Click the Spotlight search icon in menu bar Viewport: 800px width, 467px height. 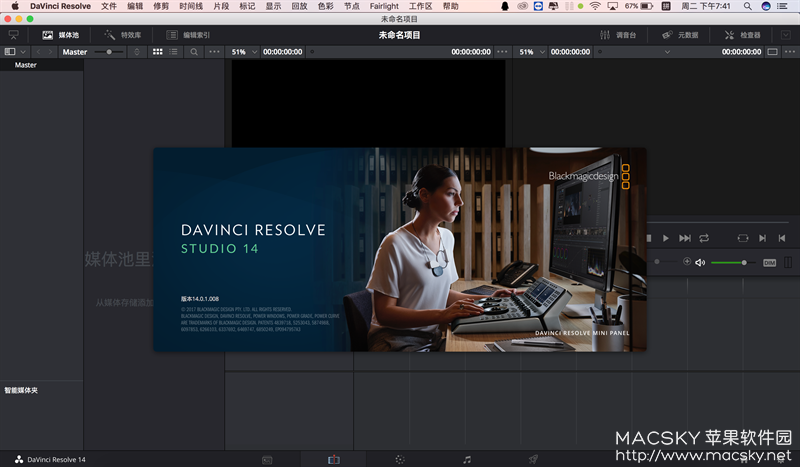pos(747,6)
